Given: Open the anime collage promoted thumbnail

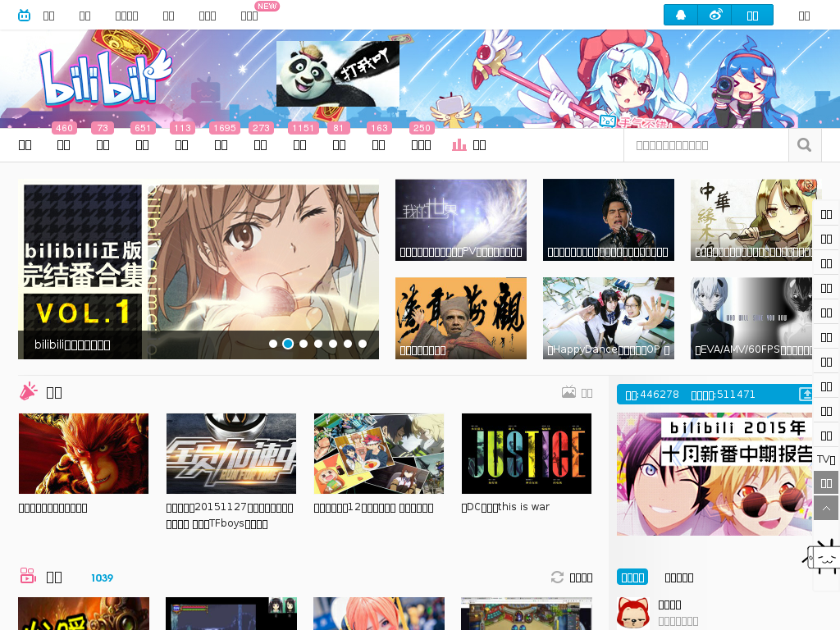Looking at the screenshot, I should tap(379, 453).
